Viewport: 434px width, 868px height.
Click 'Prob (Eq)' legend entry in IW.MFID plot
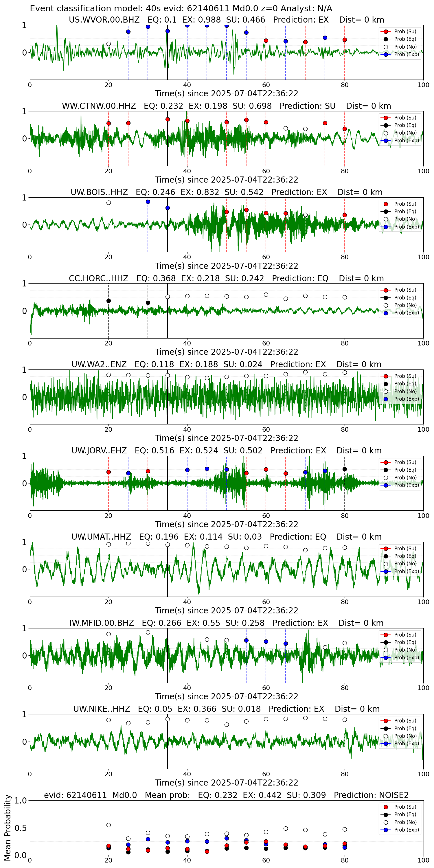point(400,642)
